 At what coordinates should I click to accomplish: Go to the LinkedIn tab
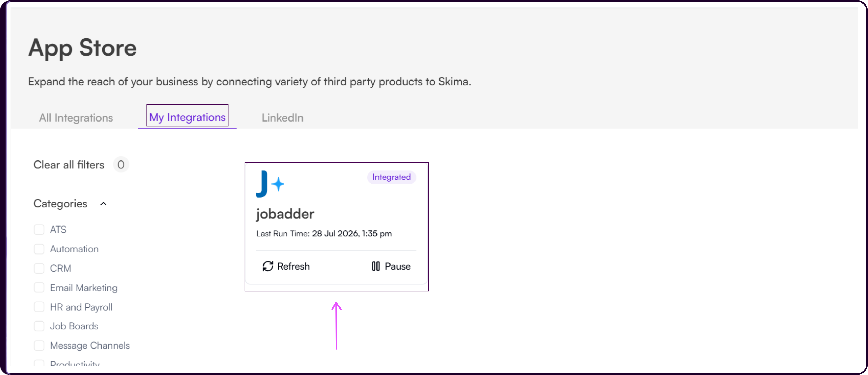pyautogui.click(x=282, y=117)
